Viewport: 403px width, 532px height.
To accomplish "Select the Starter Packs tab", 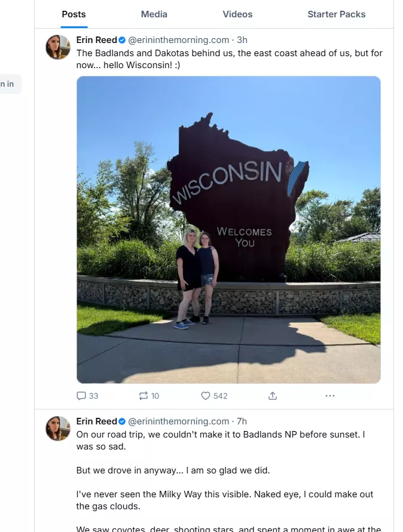I will [337, 14].
